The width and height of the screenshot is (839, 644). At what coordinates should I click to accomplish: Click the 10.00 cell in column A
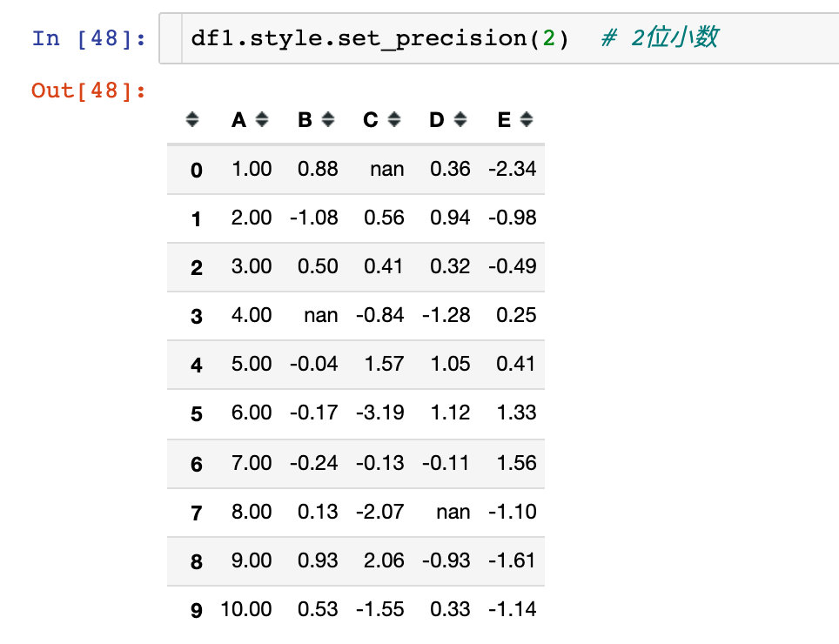coord(246,608)
